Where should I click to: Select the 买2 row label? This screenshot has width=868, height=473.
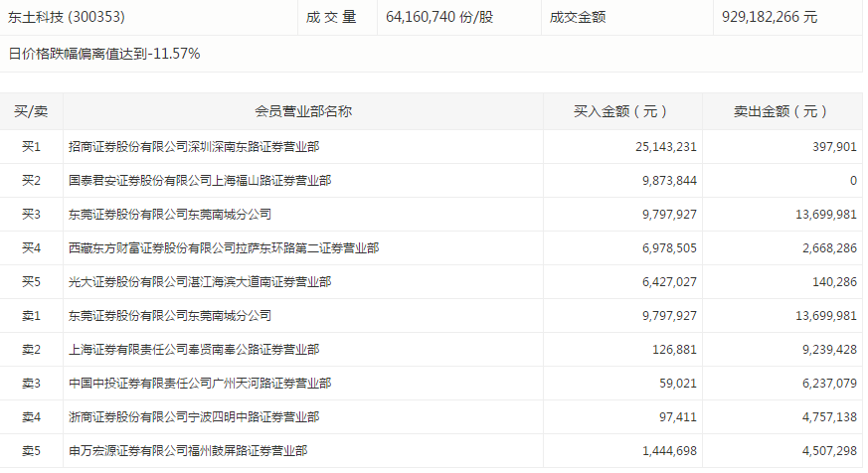pos(31,180)
